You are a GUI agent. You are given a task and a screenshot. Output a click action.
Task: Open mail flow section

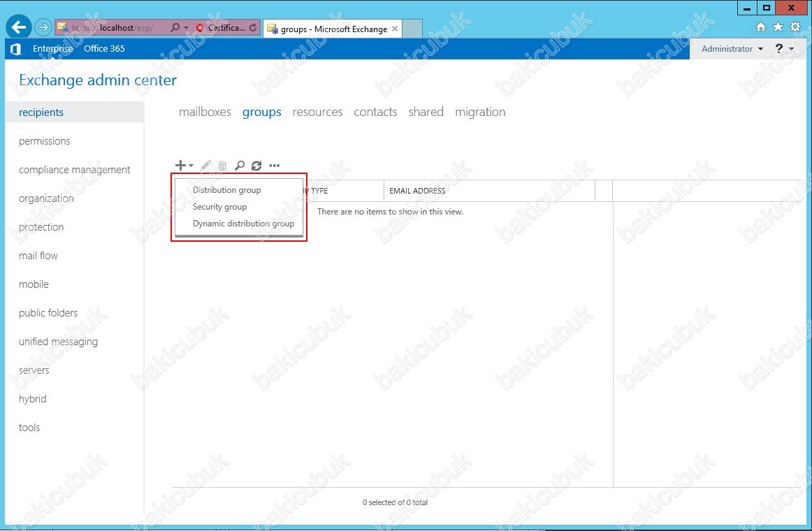click(x=38, y=256)
